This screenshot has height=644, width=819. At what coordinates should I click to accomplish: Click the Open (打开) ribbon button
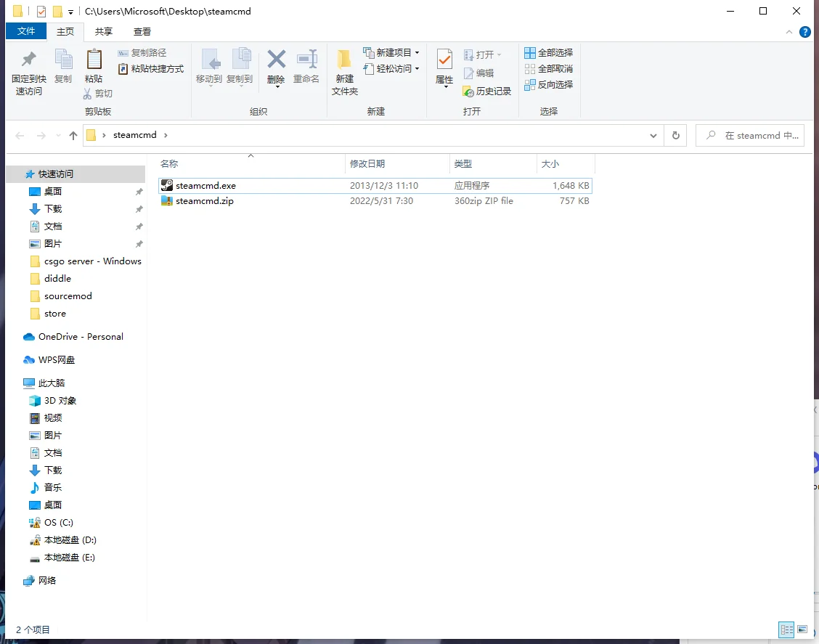point(483,55)
